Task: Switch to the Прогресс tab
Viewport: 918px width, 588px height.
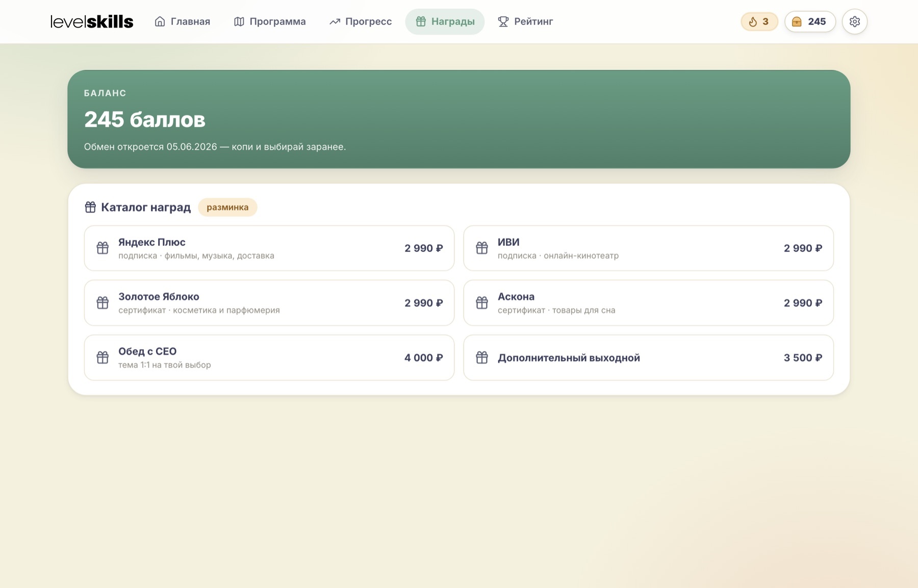Action: (361, 21)
